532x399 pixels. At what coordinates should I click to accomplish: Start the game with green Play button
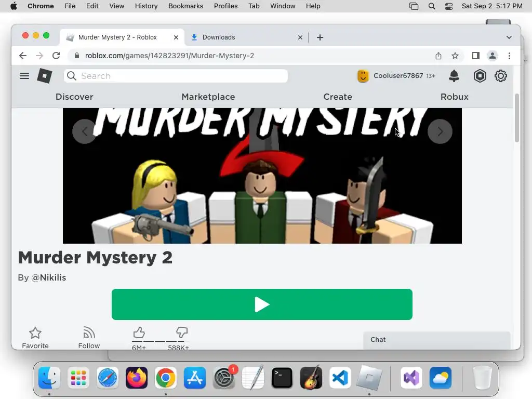(262, 304)
